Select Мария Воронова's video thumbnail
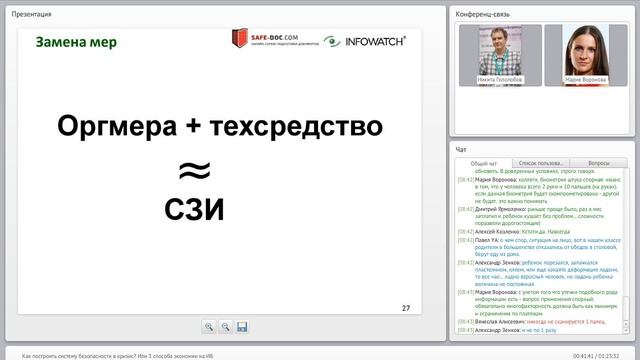The height and width of the screenshot is (360, 640). pos(586,55)
